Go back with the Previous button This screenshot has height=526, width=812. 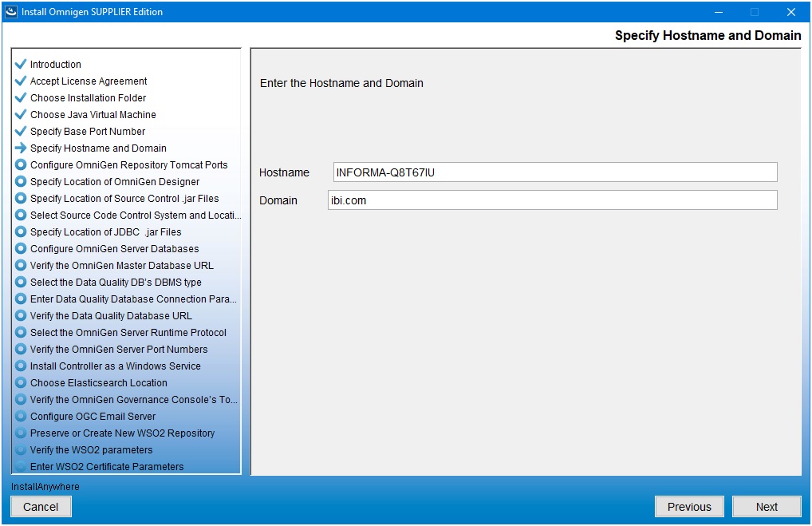(689, 506)
